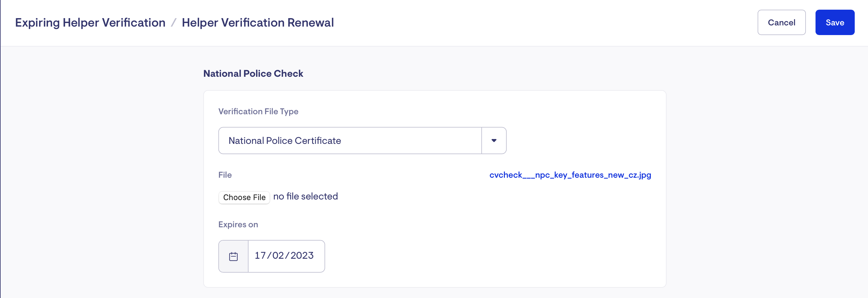The width and height of the screenshot is (868, 298).
Task: Open the cvcheck___npc_key_features_new_cz.jpg file link
Action: (x=570, y=175)
